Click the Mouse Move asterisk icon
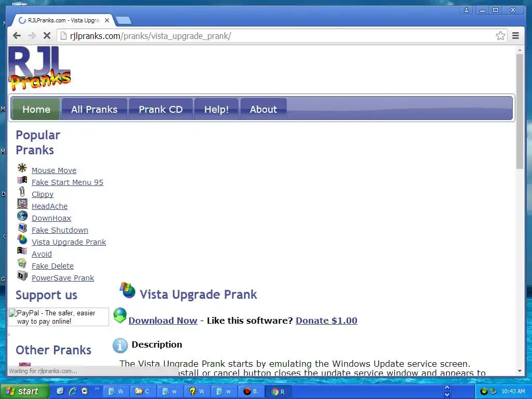Screen dimensions: 532x399 coord(22,168)
